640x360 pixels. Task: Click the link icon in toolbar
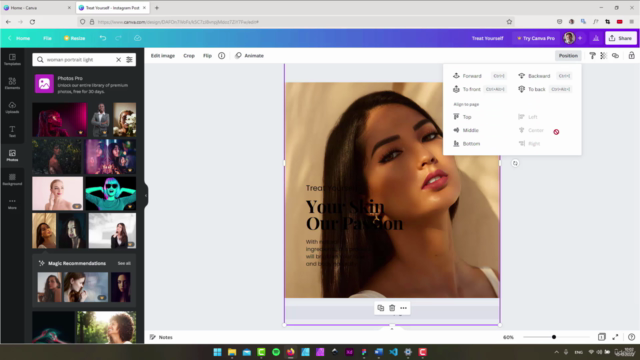pos(615,56)
